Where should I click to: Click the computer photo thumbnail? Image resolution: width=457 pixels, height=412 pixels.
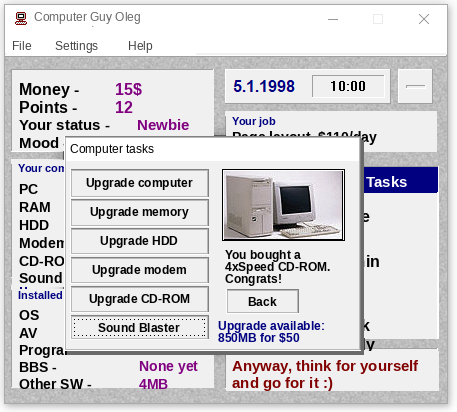283,205
